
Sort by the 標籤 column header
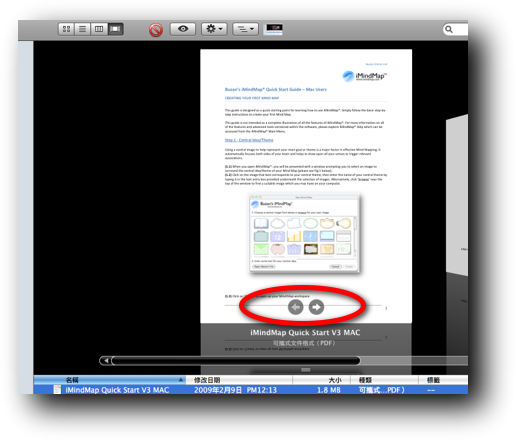pyautogui.click(x=443, y=380)
